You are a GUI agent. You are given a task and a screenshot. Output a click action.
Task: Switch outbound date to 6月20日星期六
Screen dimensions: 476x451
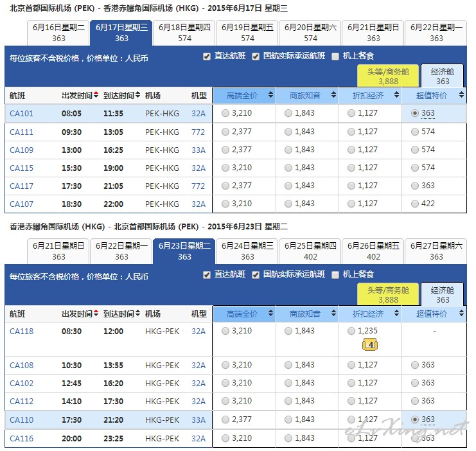(310, 33)
